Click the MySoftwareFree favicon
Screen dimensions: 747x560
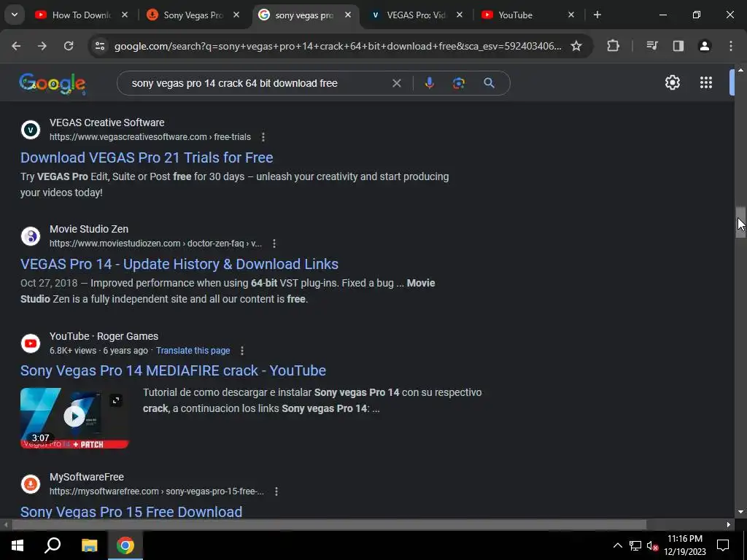pyautogui.click(x=31, y=484)
